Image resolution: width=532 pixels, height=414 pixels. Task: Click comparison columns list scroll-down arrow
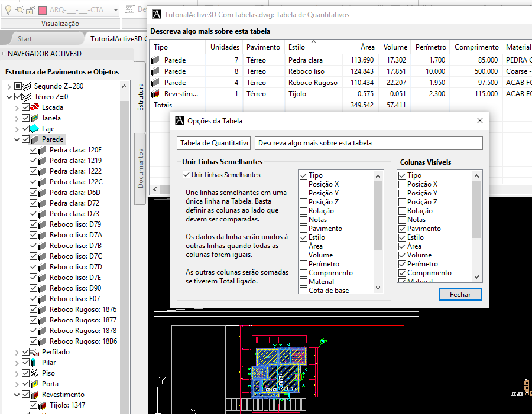point(378,289)
